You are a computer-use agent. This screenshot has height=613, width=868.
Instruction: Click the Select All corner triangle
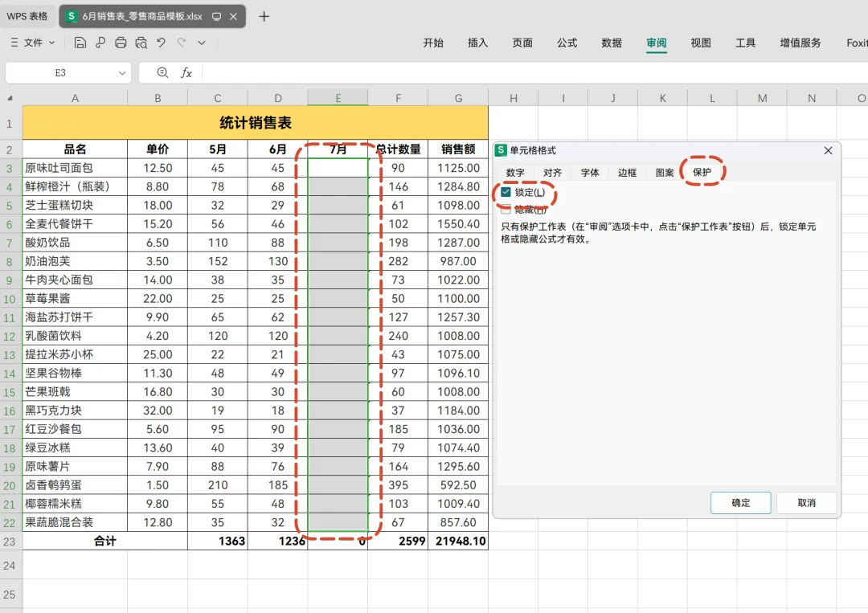[x=10, y=98]
